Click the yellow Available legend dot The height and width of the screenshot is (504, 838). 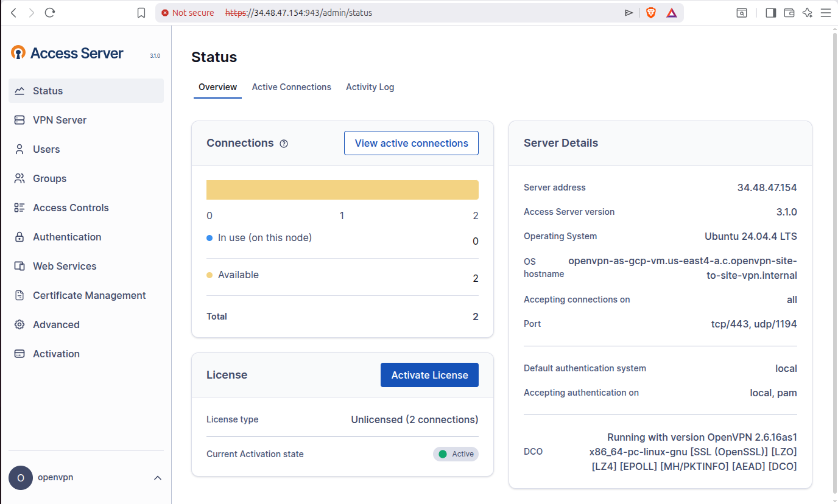(209, 275)
